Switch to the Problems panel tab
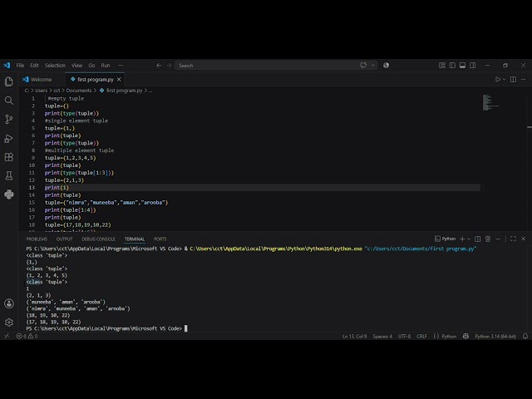The image size is (532, 399). tap(37, 239)
